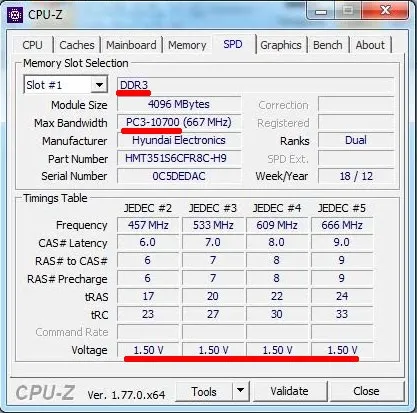Minimize the CPU-Z window
This screenshot has width=417, height=413.
(321, 11)
